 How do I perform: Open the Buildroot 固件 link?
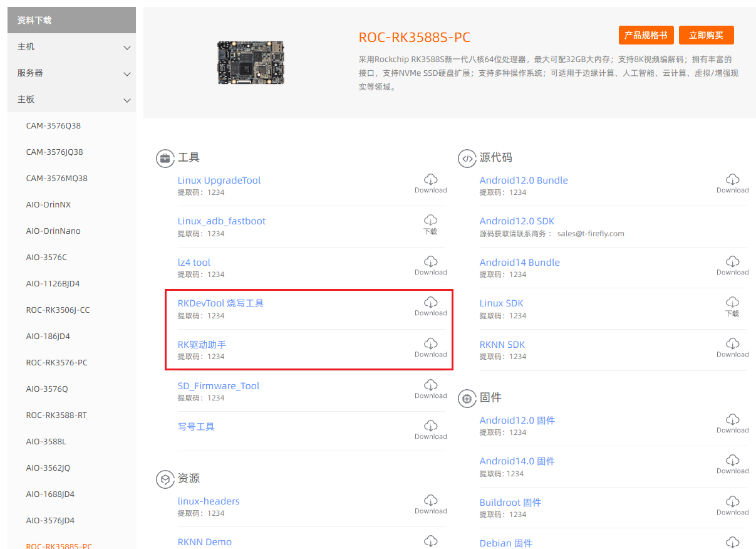[510, 503]
